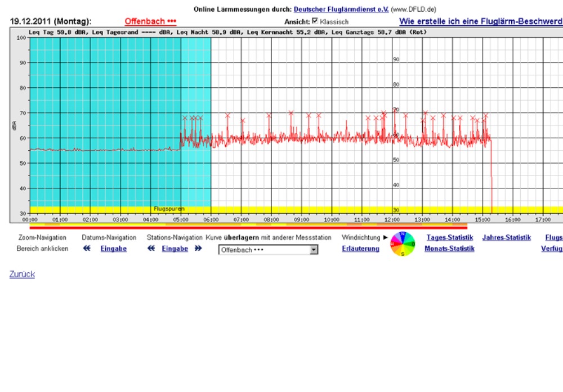Open Monats-Statistik
The image size is (563, 392).
point(449,249)
